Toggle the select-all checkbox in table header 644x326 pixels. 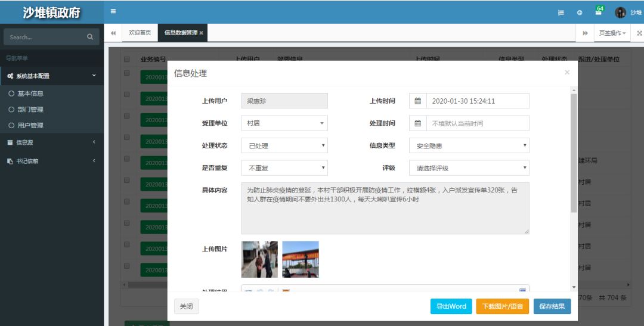(x=126, y=59)
